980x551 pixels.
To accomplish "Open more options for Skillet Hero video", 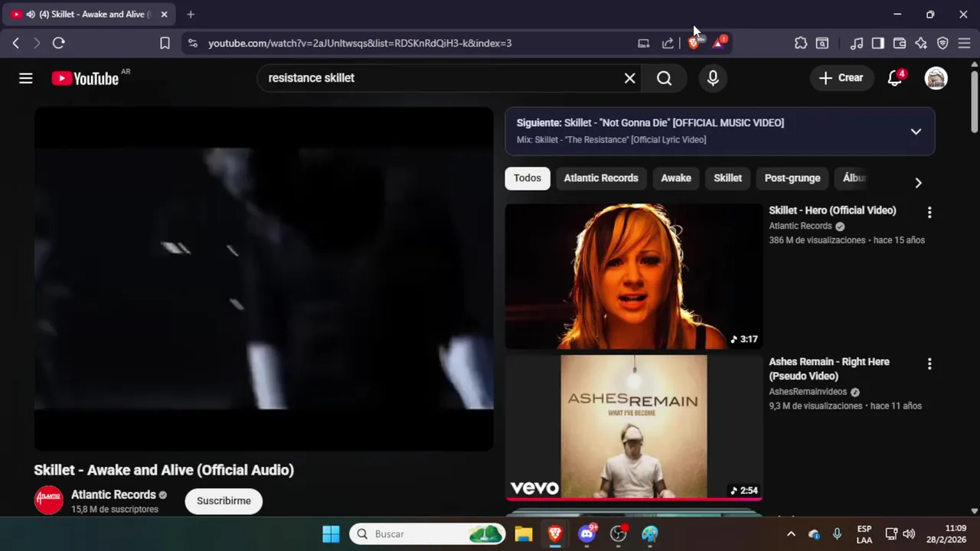I will tap(929, 213).
